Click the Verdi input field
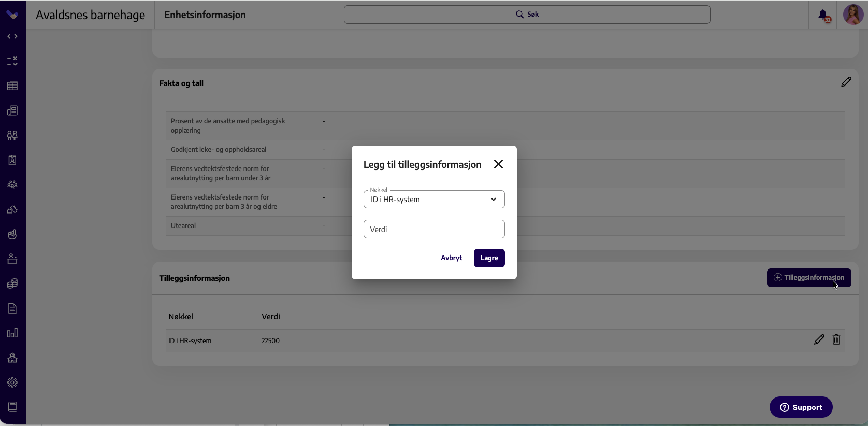Screen dimensions: 868x426 tap(434, 229)
